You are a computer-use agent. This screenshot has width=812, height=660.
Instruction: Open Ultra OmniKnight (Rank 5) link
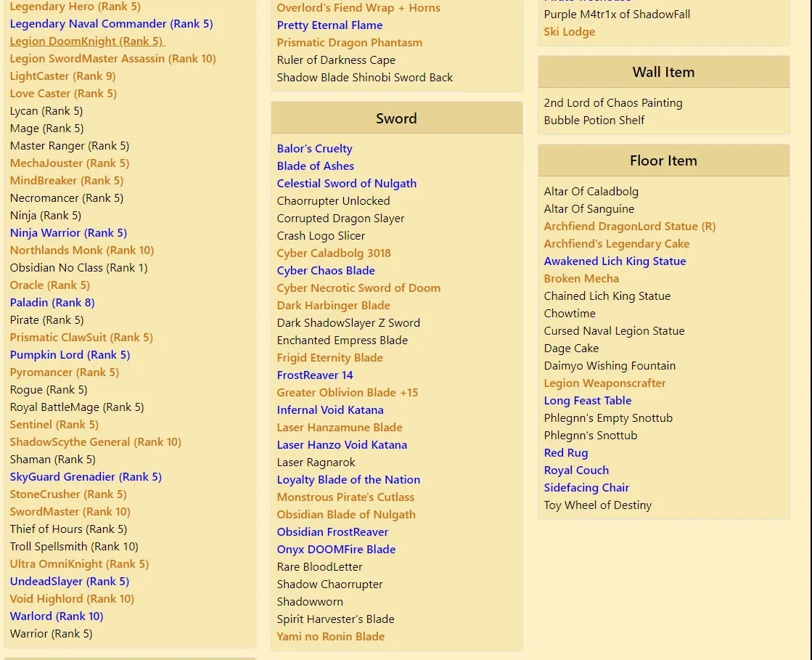tap(79, 564)
